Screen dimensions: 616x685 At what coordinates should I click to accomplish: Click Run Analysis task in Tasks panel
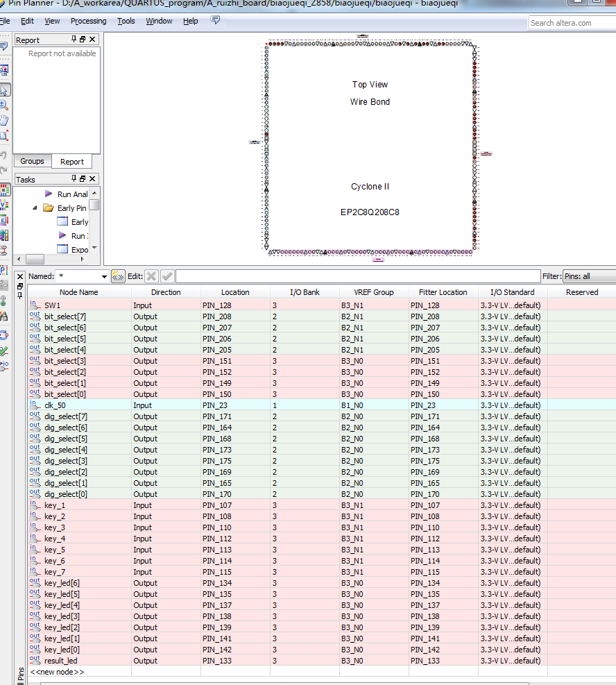[72, 194]
